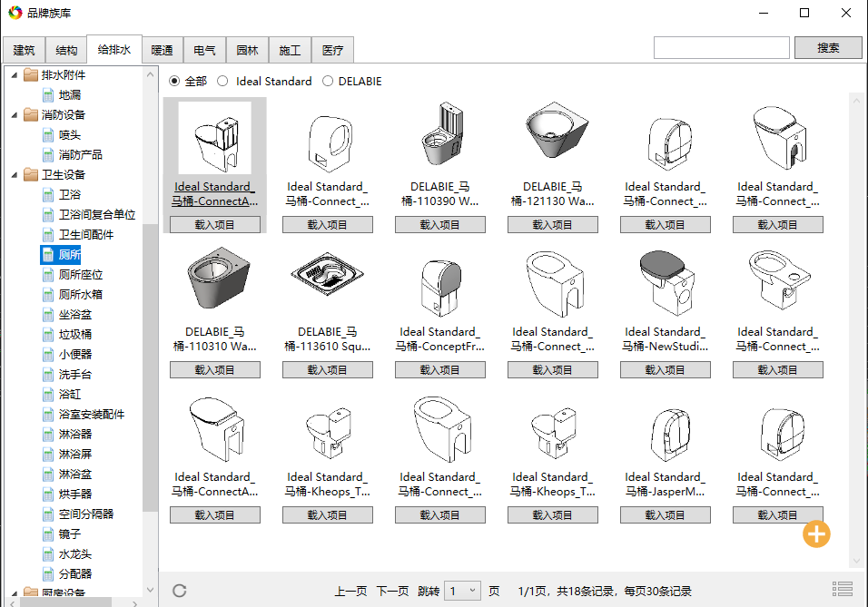Click the 小便器 file icon

tap(48, 355)
